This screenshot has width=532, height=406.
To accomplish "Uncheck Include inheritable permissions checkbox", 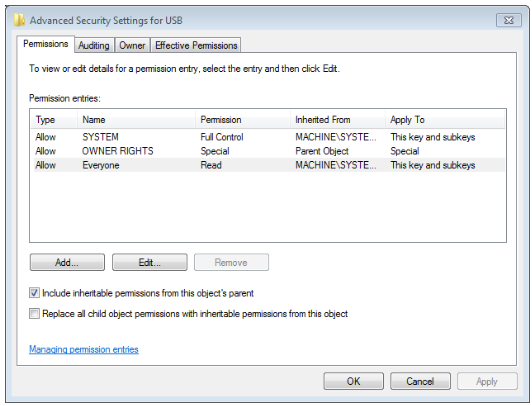I will coord(34,293).
